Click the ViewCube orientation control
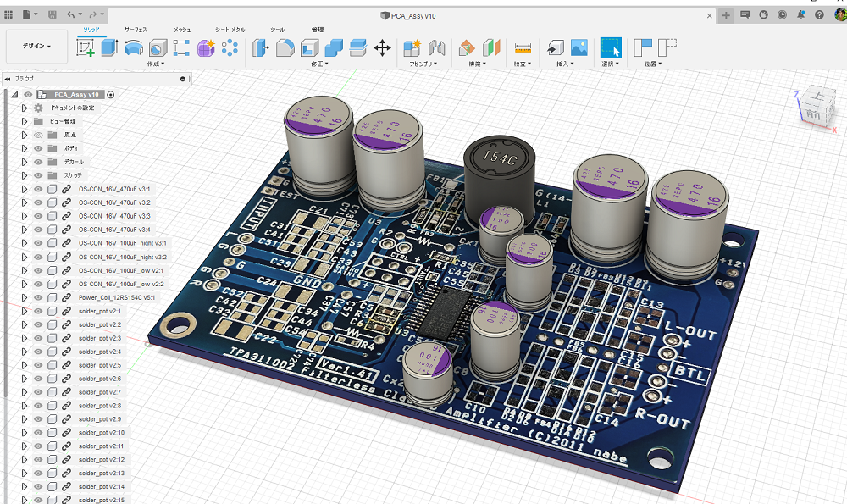847x504 pixels. [815, 108]
